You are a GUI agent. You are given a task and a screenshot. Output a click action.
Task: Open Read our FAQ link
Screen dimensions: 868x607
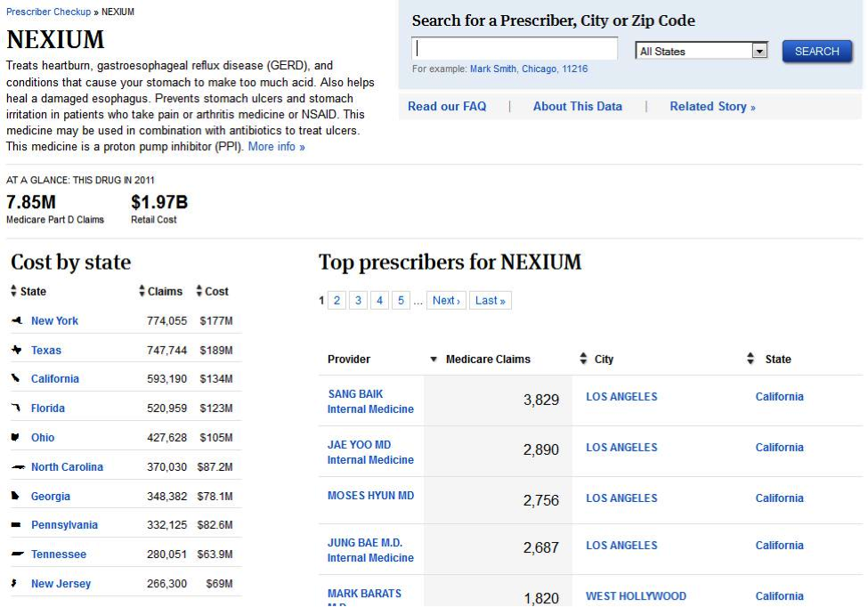[447, 106]
